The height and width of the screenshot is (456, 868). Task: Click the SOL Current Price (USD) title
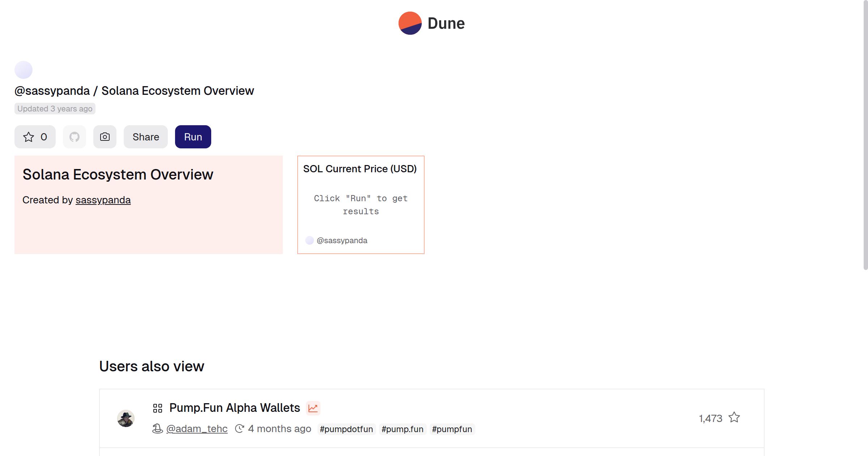point(360,169)
